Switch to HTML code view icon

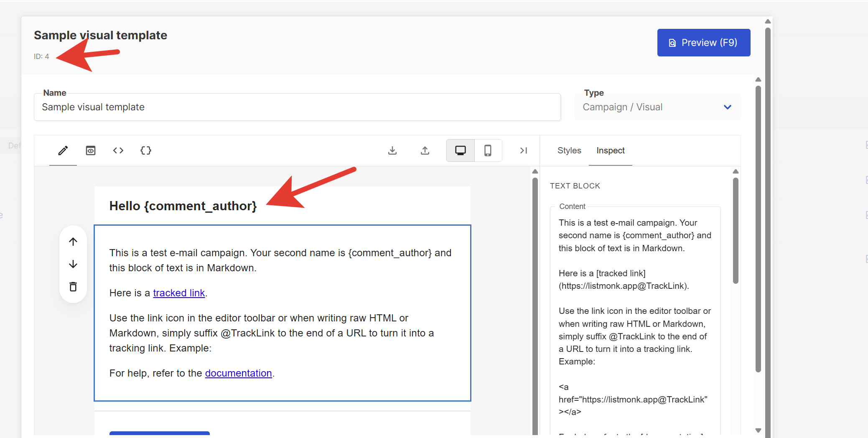pos(118,150)
